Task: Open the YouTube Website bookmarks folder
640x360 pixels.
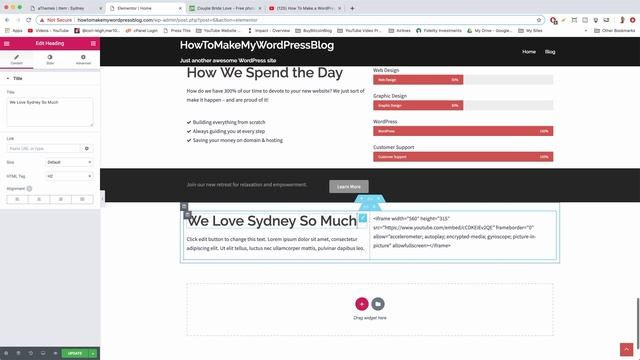Action: pyautogui.click(x=219, y=31)
